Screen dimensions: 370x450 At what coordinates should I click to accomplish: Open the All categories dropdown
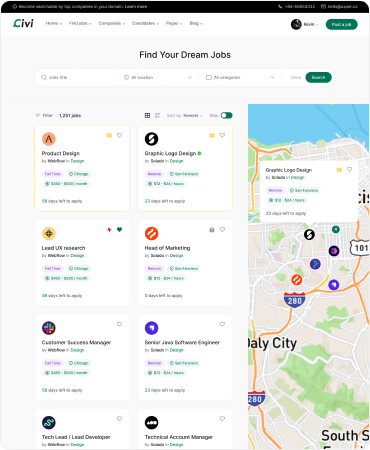click(240, 77)
